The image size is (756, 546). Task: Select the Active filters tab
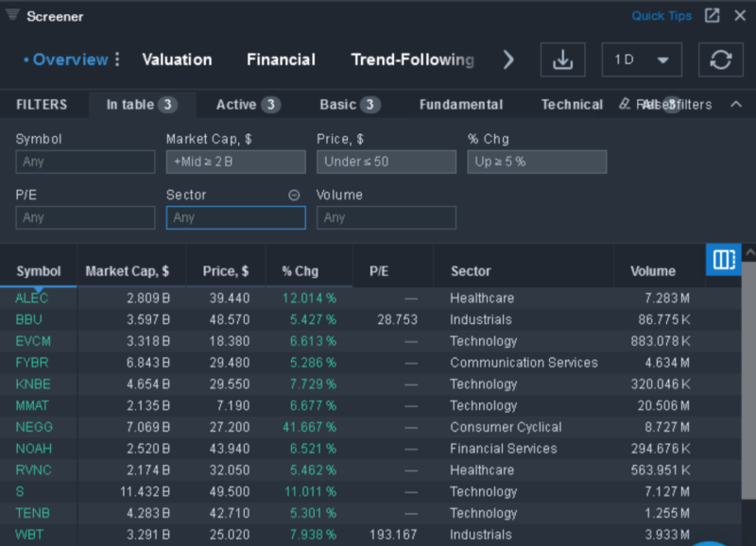point(248,105)
